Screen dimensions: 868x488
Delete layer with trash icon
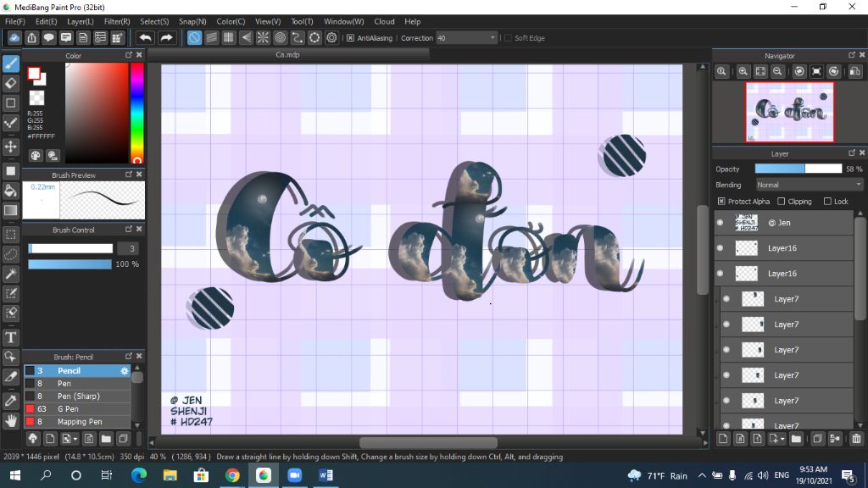[856, 439]
